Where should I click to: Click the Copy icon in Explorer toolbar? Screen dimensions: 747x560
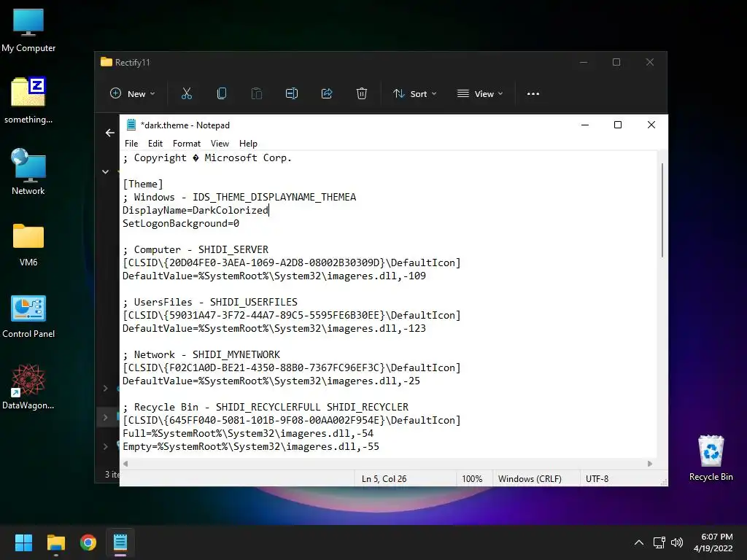pyautogui.click(x=222, y=94)
